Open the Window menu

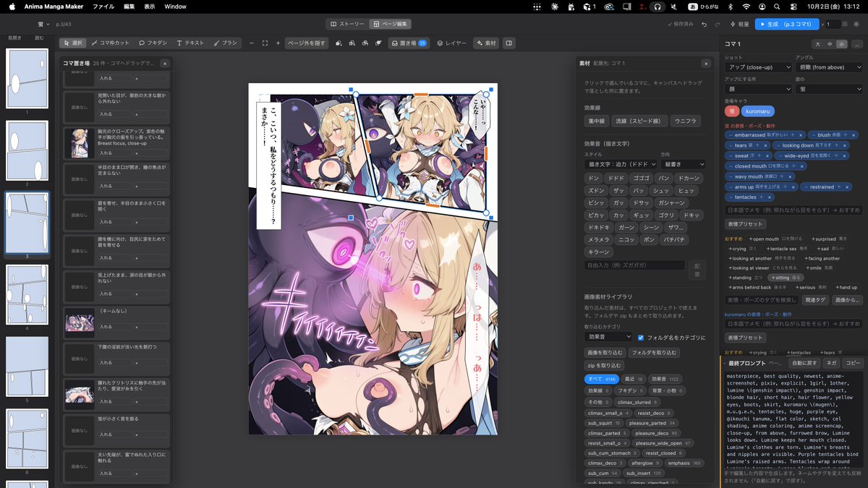(175, 6)
